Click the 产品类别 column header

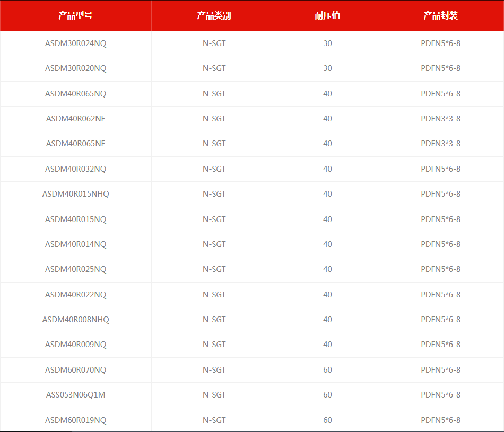(214, 15)
